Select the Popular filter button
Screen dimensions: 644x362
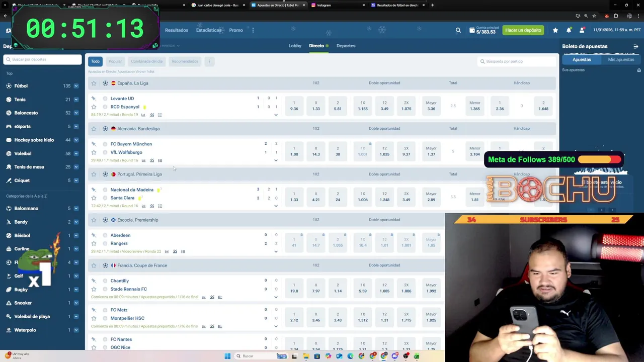pyautogui.click(x=115, y=61)
